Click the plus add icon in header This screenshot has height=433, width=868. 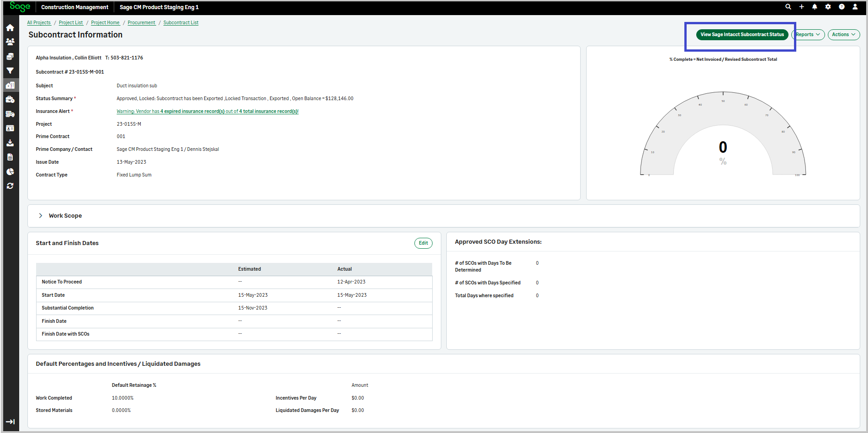click(801, 7)
